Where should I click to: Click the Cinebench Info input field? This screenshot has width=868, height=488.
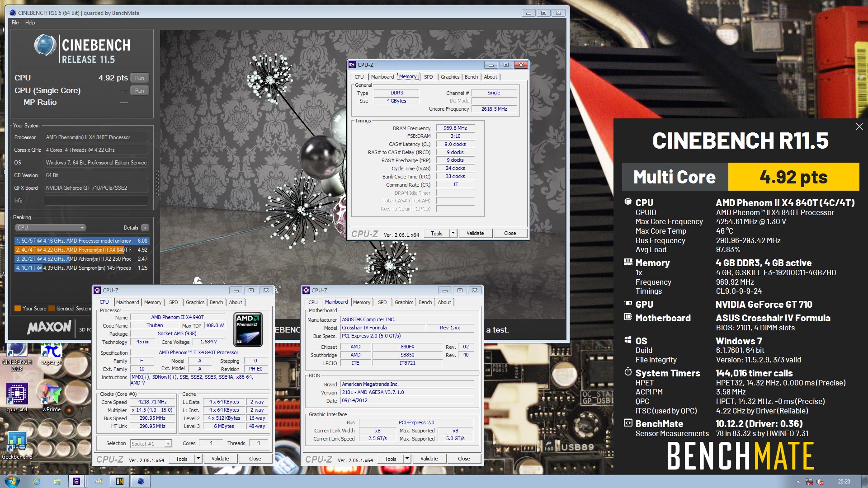[x=96, y=201]
